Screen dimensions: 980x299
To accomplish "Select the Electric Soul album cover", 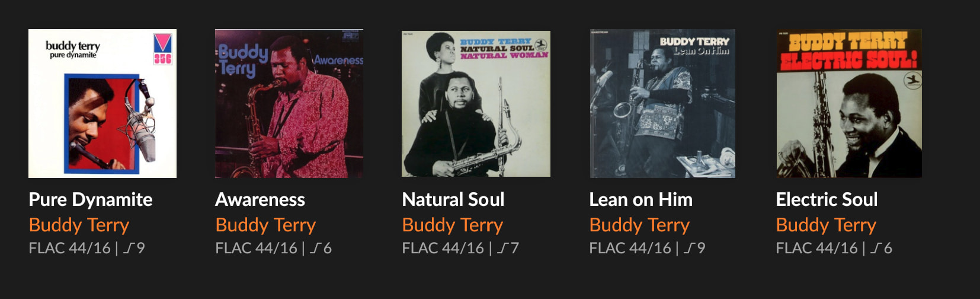I will [849, 103].
